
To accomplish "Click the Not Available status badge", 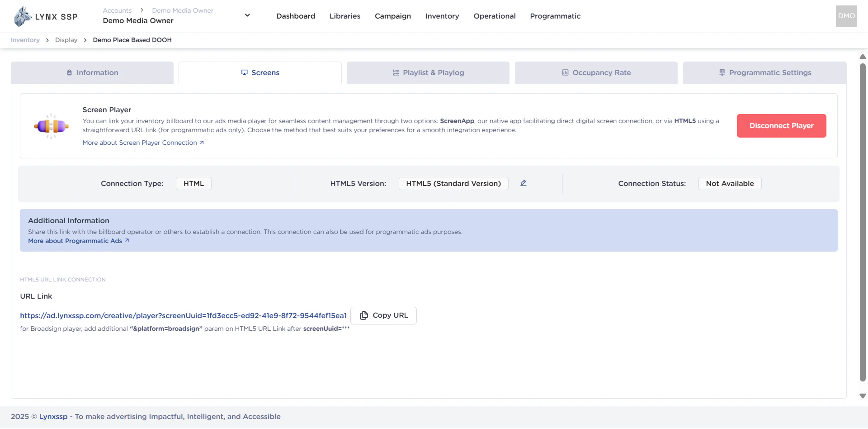I will pyautogui.click(x=730, y=184).
